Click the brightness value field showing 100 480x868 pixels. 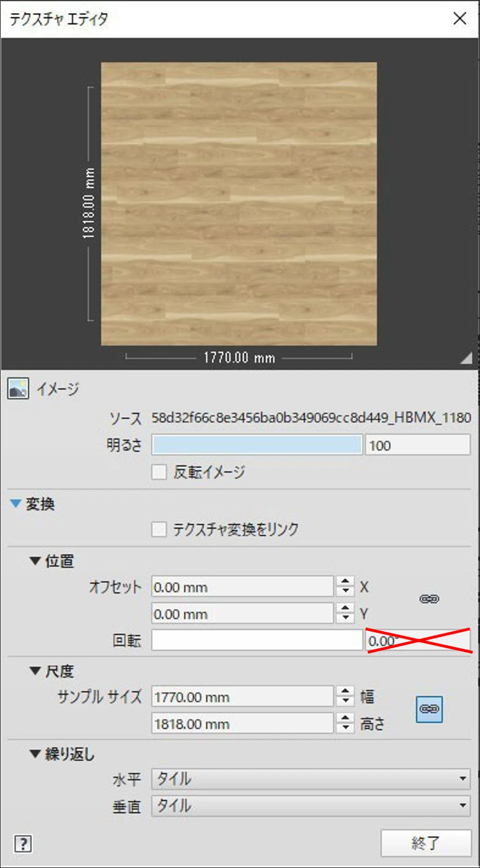pyautogui.click(x=418, y=445)
